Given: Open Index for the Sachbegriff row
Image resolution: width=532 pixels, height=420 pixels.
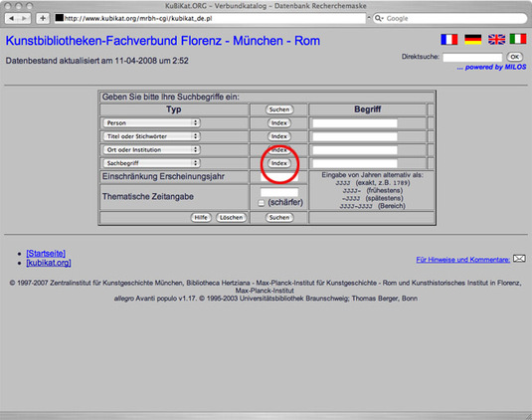Looking at the screenshot, I should (x=279, y=163).
